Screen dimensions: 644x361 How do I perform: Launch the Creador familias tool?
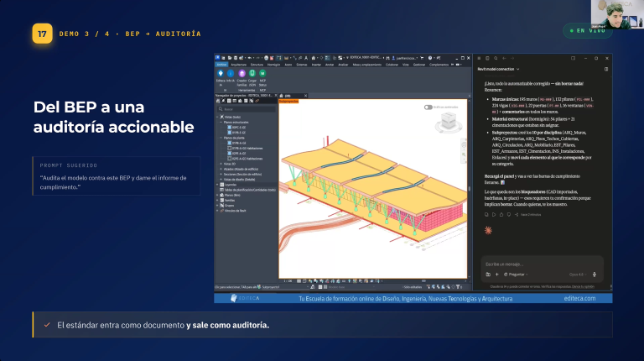coord(241,76)
